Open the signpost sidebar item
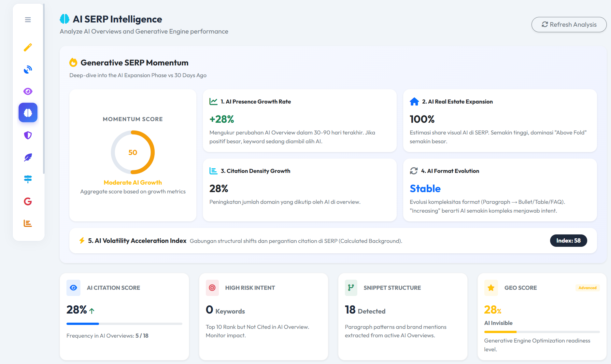This screenshot has width=611, height=364. tap(28, 179)
